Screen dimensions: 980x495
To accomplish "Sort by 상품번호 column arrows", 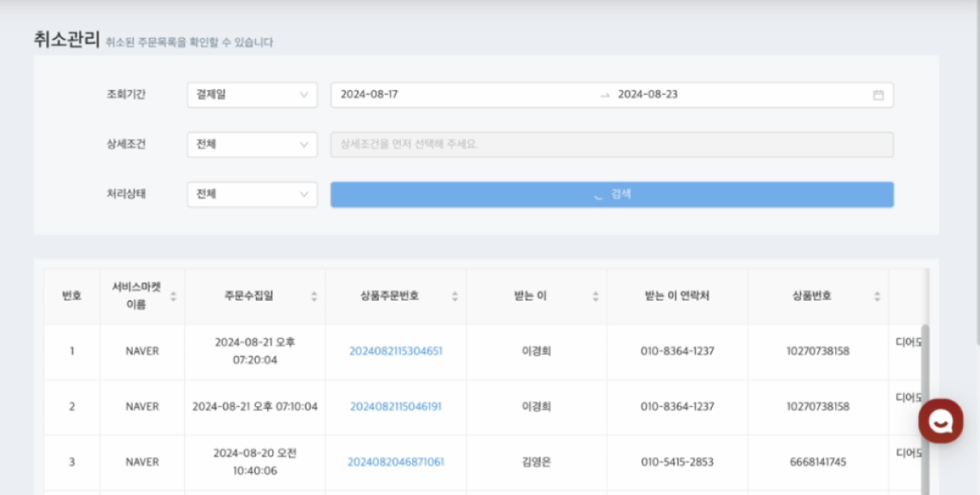I will (877, 296).
